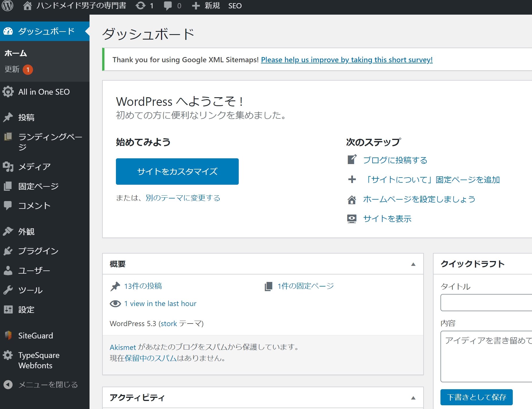This screenshot has width=532, height=409.
Task: Click 下書きとして保存 button
Action: (477, 397)
